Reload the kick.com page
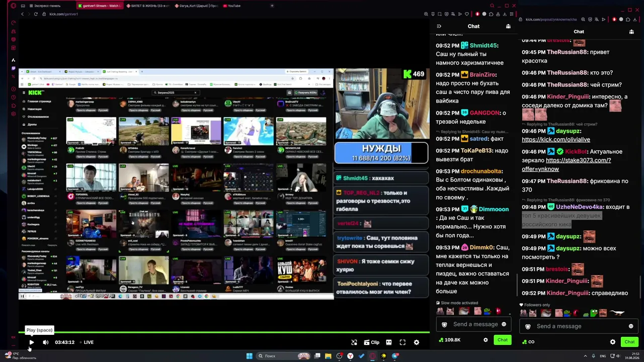Viewport: 644px width, 362px height. [36, 14]
